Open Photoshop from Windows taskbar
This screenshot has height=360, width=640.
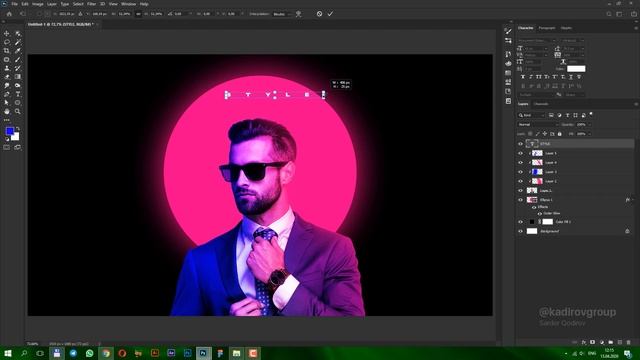pos(203,353)
